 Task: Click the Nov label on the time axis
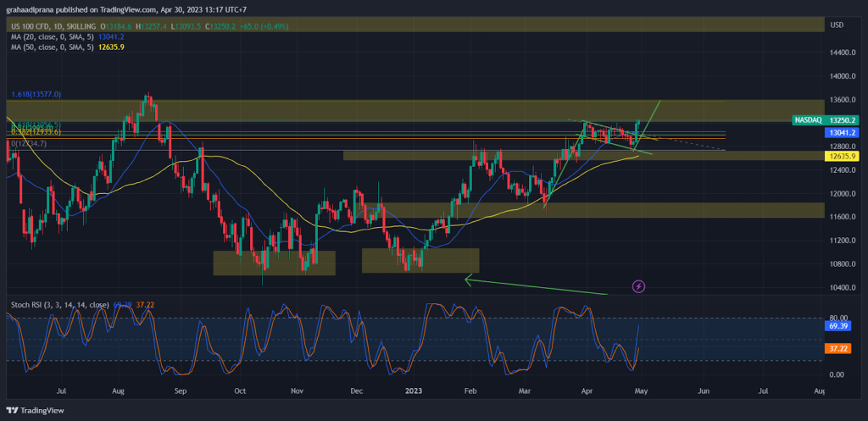pos(298,391)
